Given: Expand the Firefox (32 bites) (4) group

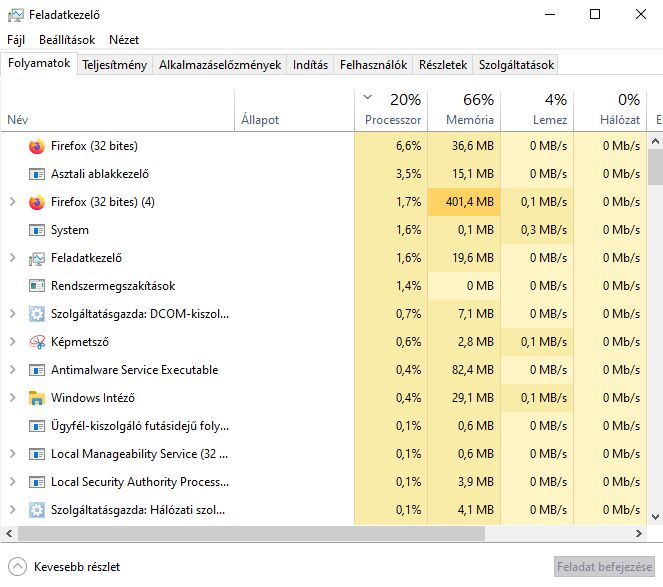Looking at the screenshot, I should [x=13, y=202].
